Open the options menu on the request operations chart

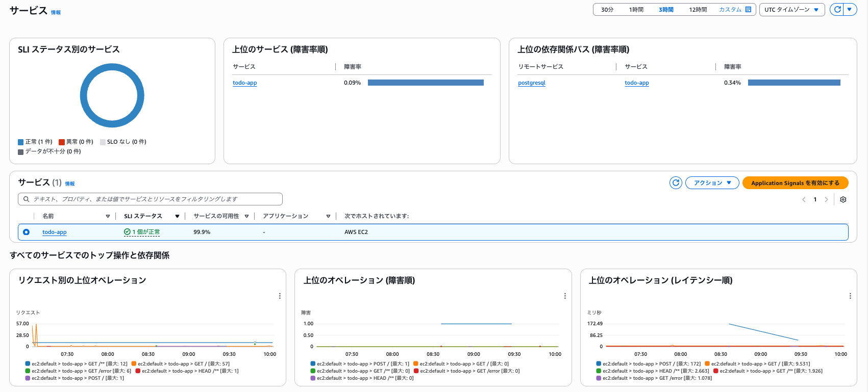[x=280, y=296]
